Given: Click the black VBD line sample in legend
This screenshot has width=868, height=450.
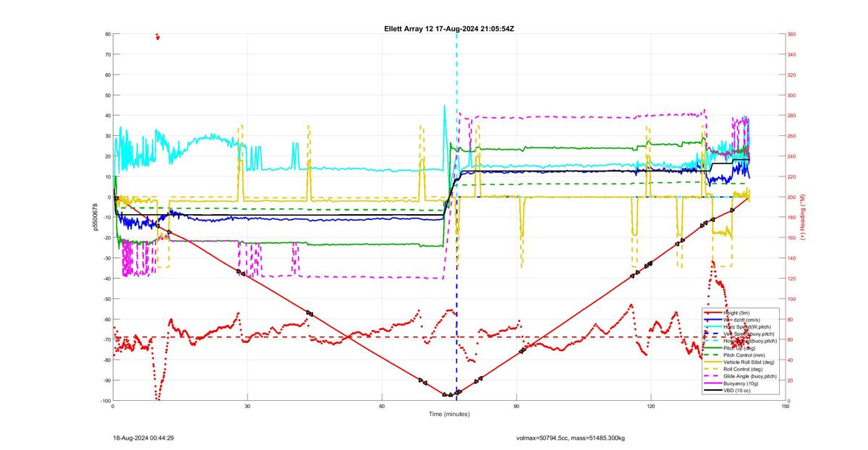Looking at the screenshot, I should point(713,391).
